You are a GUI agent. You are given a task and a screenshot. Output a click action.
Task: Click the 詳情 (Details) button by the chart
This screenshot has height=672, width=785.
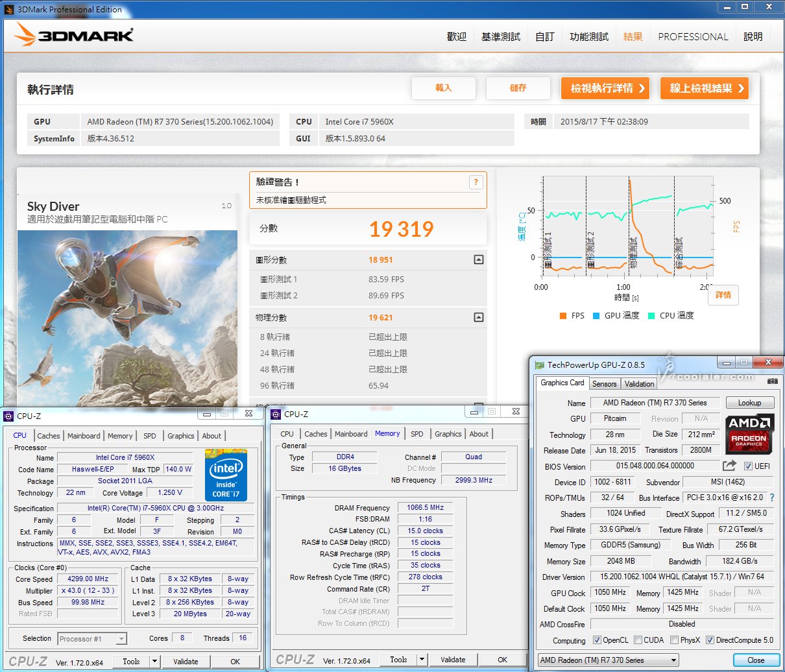[723, 295]
